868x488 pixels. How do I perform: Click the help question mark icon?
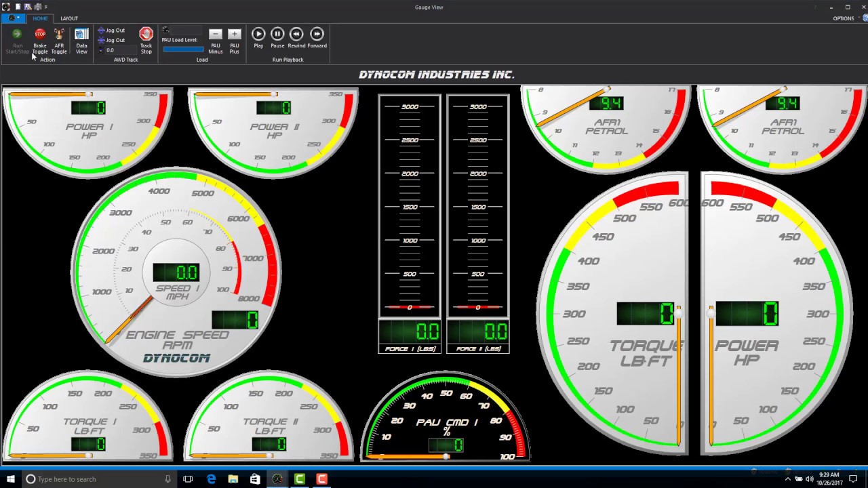[x=816, y=7]
